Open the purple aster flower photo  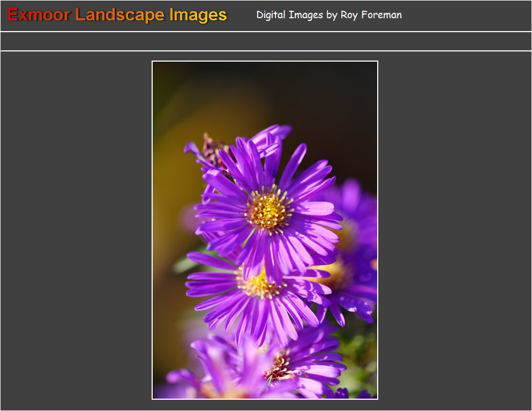click(x=265, y=230)
